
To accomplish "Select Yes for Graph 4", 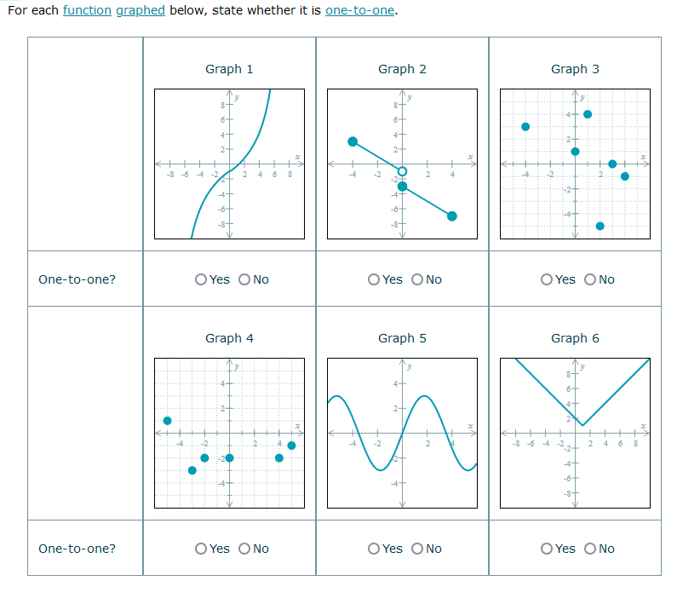I will 200,549.
